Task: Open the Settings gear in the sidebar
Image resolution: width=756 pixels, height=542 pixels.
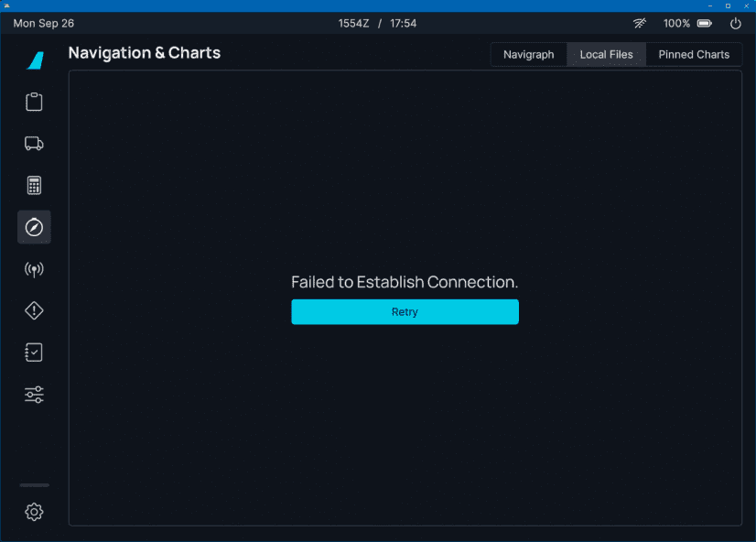Action: click(34, 512)
